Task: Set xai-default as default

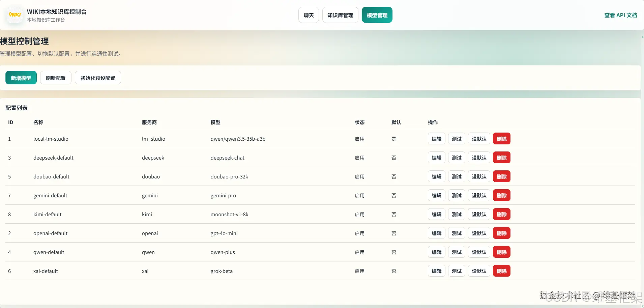Action: coord(479,271)
